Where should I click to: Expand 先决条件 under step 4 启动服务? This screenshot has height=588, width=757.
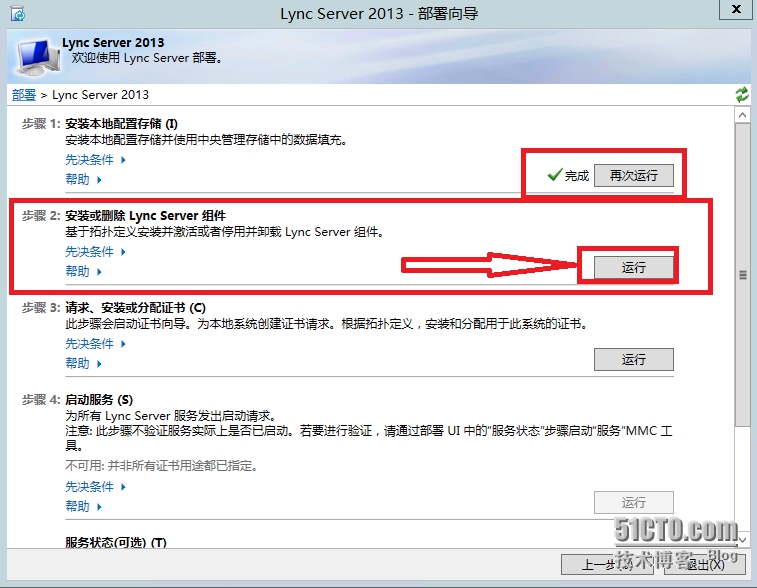95,487
